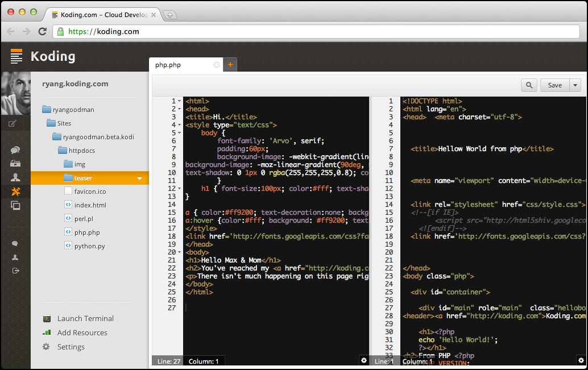Click the SSL padlock icon
588x370 pixels.
[60, 31]
